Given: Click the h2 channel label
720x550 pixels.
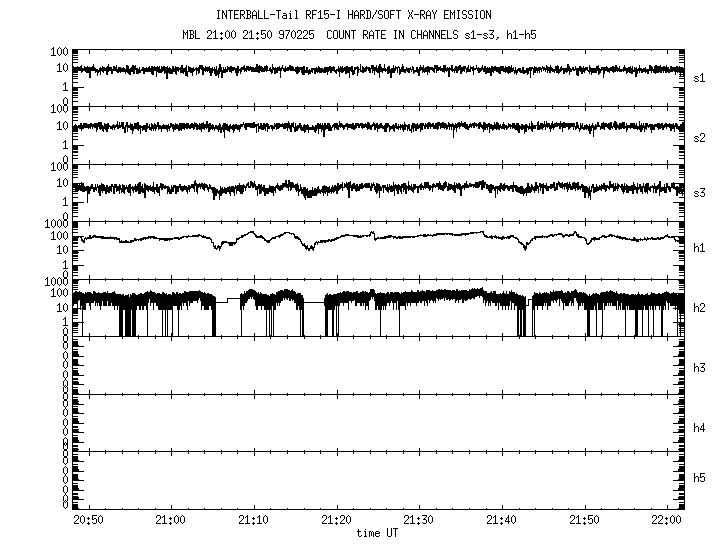Looking at the screenshot, I should pos(700,308).
